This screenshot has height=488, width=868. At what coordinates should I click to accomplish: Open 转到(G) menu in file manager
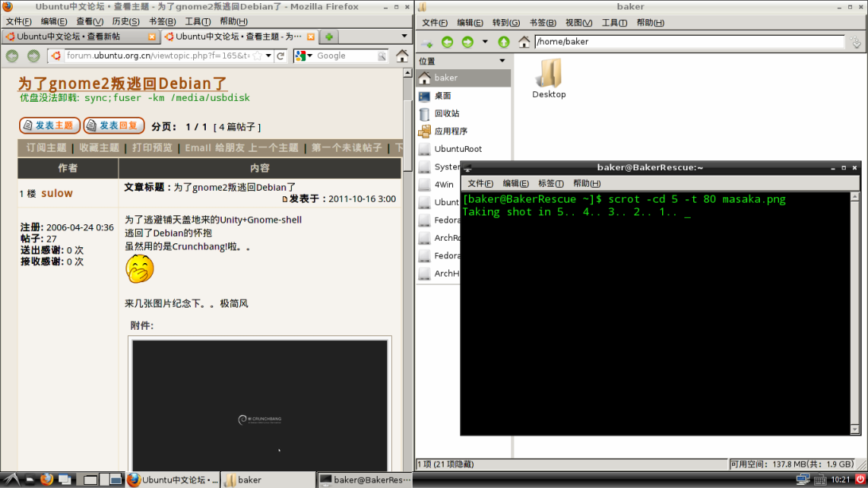point(506,23)
